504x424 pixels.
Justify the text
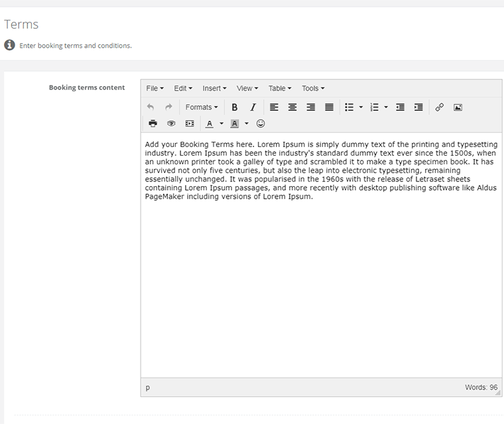(x=329, y=107)
